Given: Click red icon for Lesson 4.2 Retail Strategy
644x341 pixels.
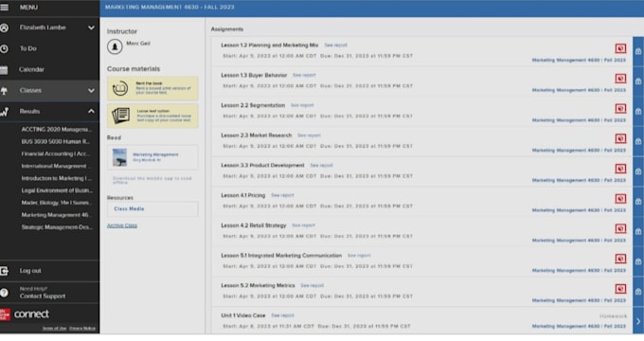Looking at the screenshot, I should 620,228.
